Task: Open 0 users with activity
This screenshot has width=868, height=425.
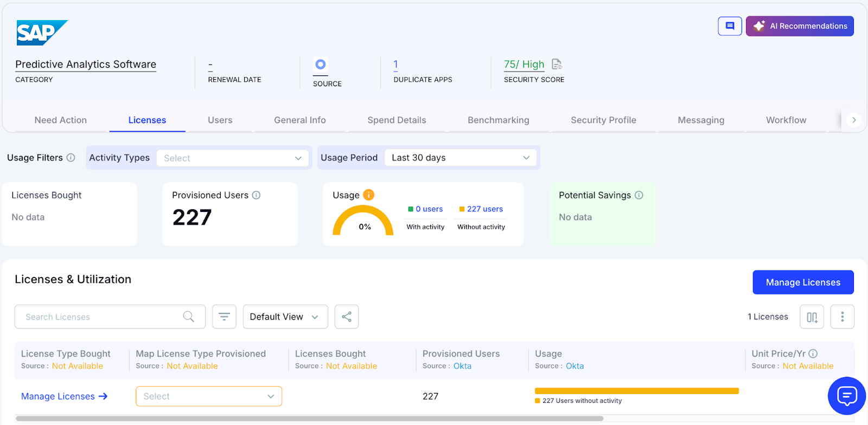Action: 429,209
